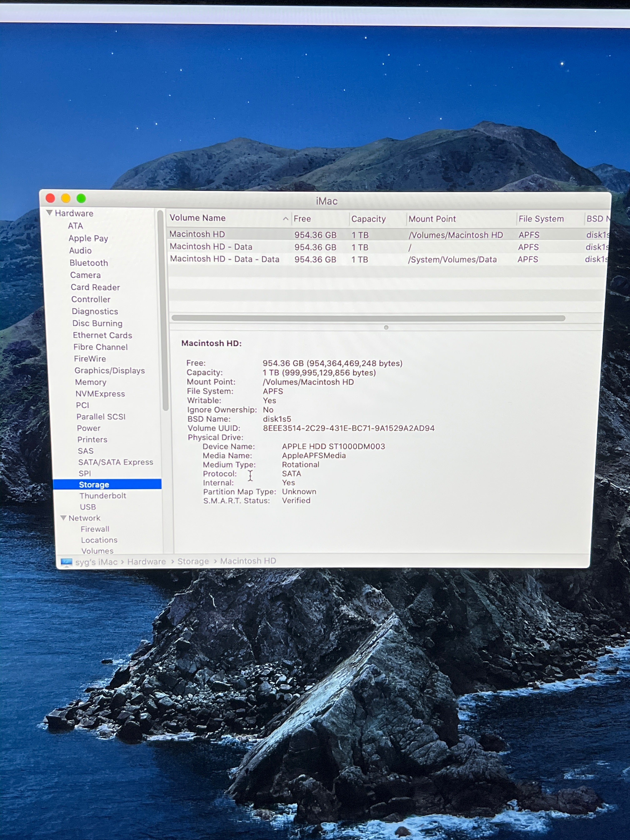Click the Medium Type value 'Rotational'
The height and width of the screenshot is (840, 630).
[x=300, y=465]
